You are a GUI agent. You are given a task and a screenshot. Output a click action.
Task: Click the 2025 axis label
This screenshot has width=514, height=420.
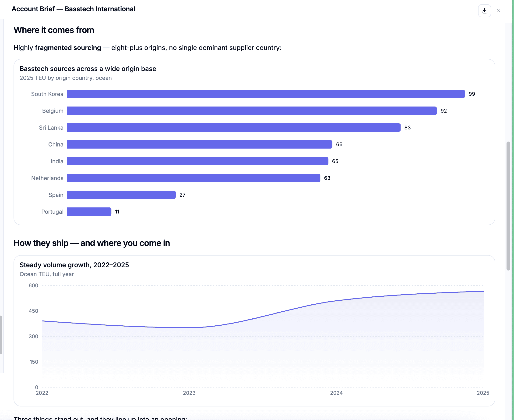483,393
